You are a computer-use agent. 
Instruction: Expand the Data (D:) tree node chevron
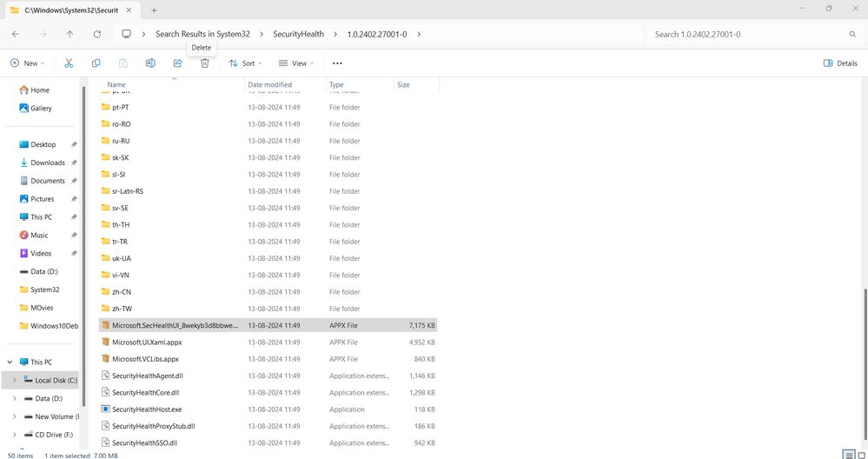[x=15, y=399]
